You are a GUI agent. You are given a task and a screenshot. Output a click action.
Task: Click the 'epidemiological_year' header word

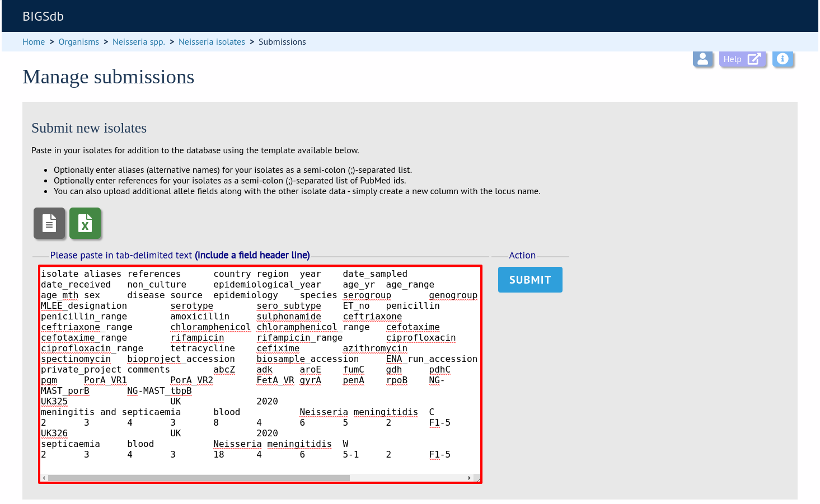pos(267,285)
